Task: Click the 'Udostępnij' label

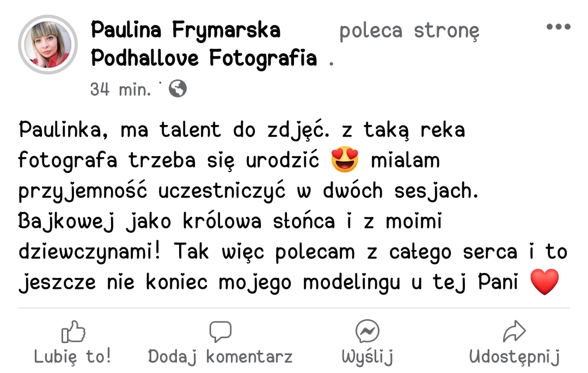Action: click(x=514, y=357)
